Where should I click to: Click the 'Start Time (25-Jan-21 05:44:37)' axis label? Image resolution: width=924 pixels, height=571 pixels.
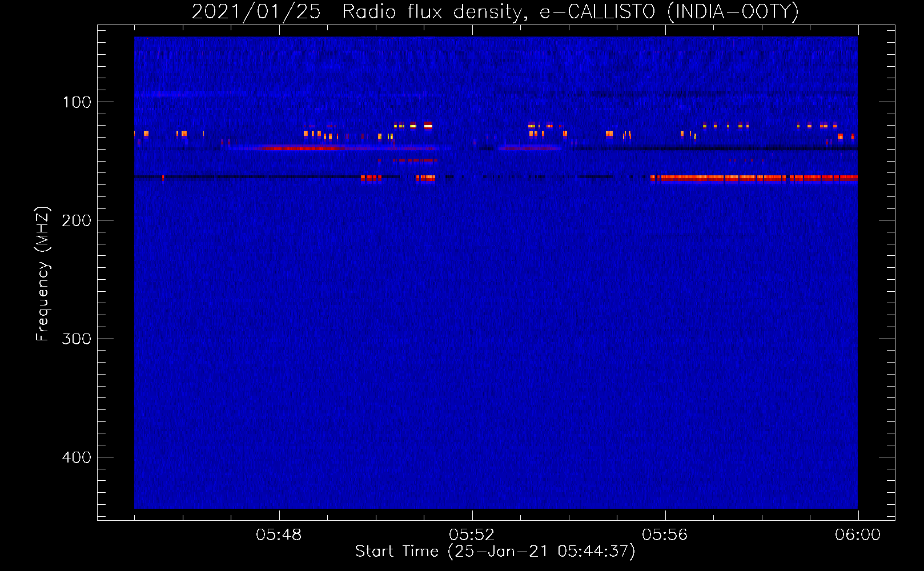pyautogui.click(x=495, y=552)
